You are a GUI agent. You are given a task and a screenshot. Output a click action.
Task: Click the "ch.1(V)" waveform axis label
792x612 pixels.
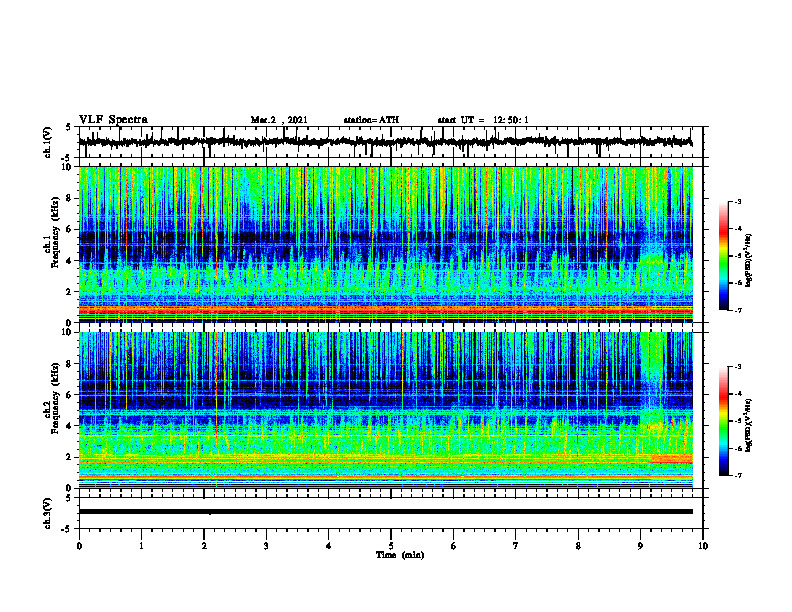[48, 142]
